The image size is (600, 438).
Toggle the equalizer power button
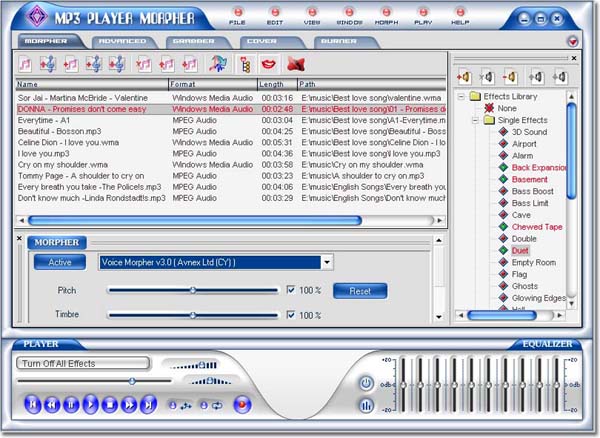point(366,383)
